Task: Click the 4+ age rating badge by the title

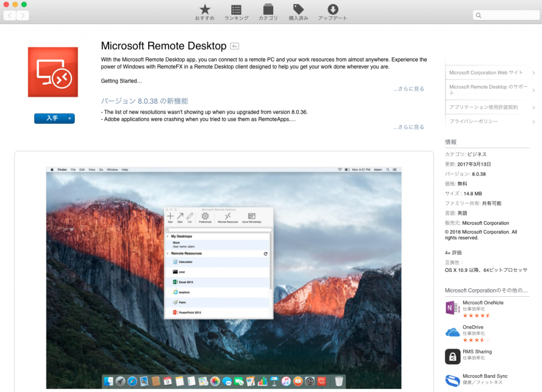Action: click(x=234, y=46)
